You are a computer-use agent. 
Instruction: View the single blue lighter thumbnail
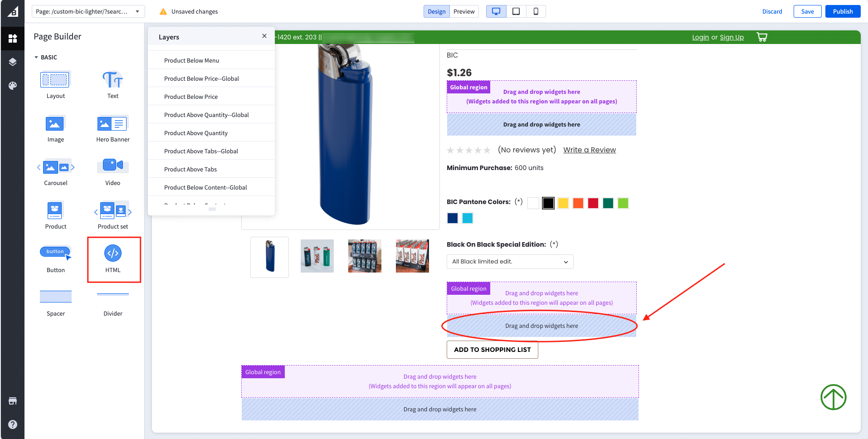coord(270,257)
